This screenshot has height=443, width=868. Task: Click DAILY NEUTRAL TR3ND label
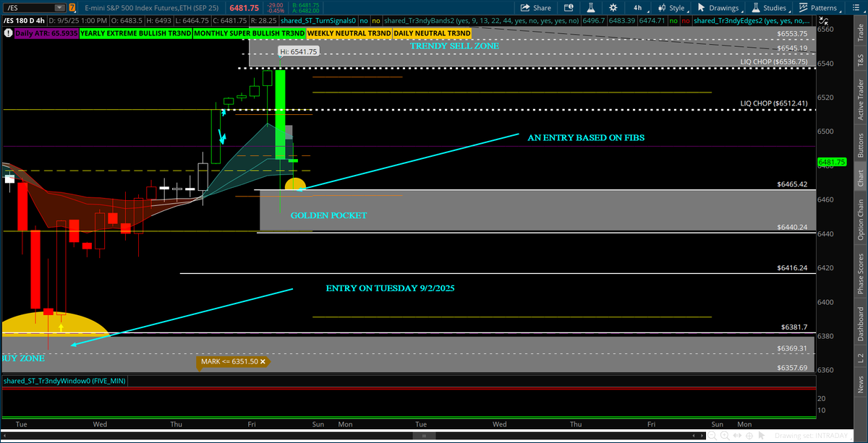(x=432, y=33)
